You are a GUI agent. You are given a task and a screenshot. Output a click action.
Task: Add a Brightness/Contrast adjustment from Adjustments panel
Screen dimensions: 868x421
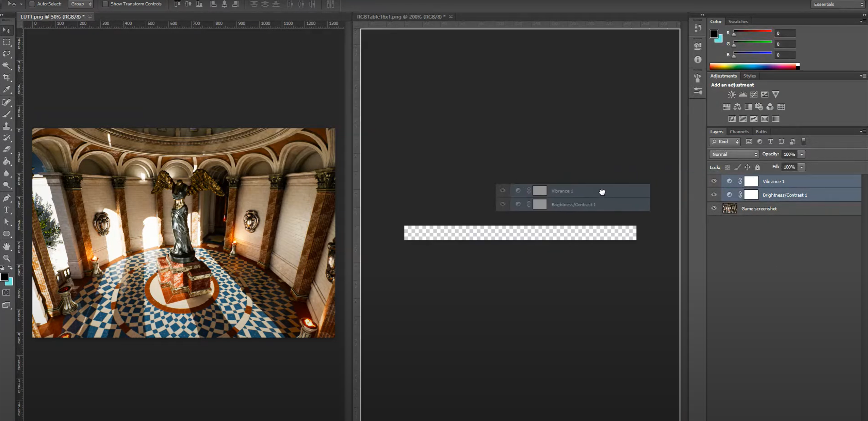click(731, 95)
